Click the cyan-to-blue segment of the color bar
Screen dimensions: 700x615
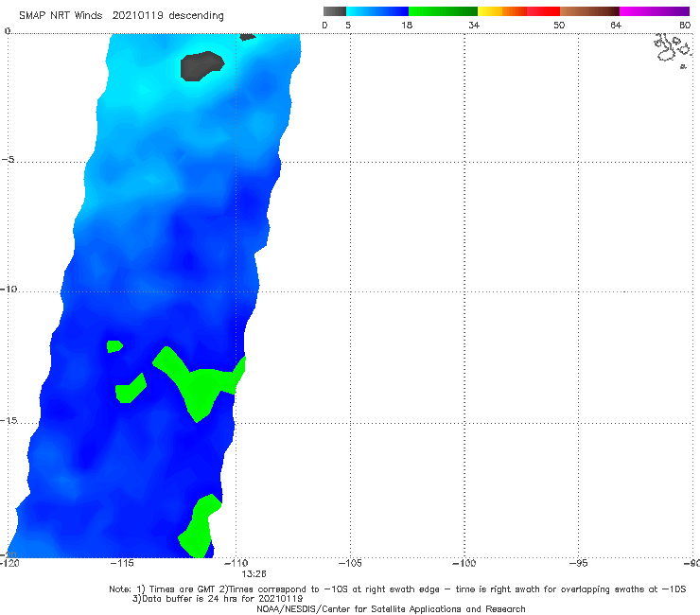pyautogui.click(x=377, y=11)
